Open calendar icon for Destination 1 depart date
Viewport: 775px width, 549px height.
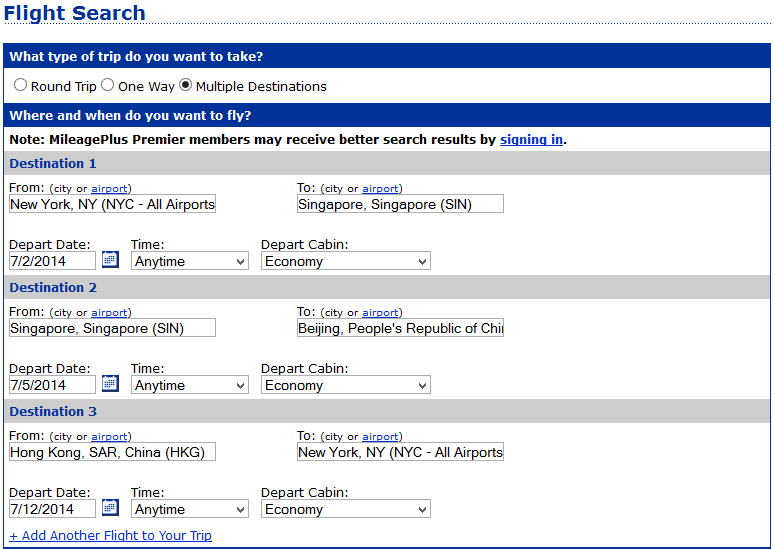tap(110, 259)
